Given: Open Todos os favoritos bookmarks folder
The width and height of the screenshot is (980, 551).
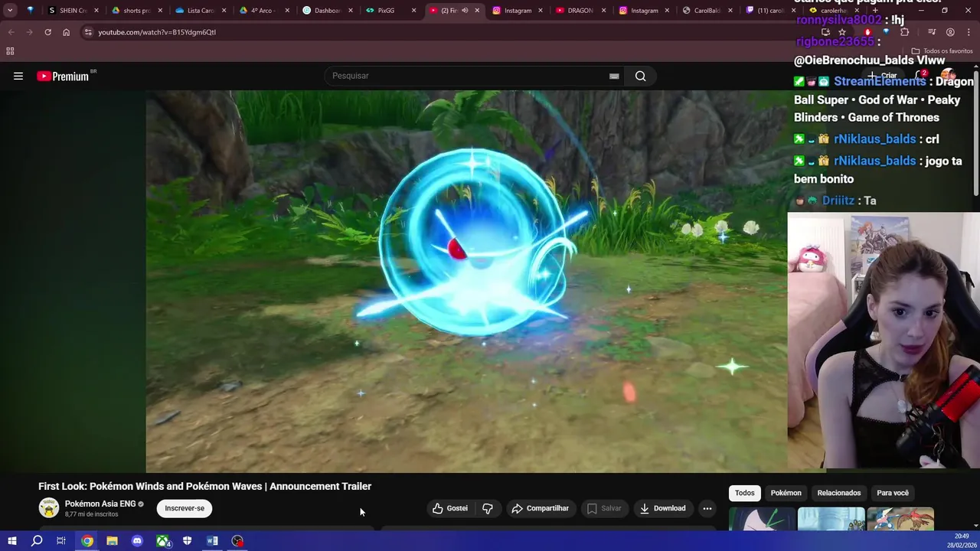Looking at the screenshot, I should (x=942, y=51).
